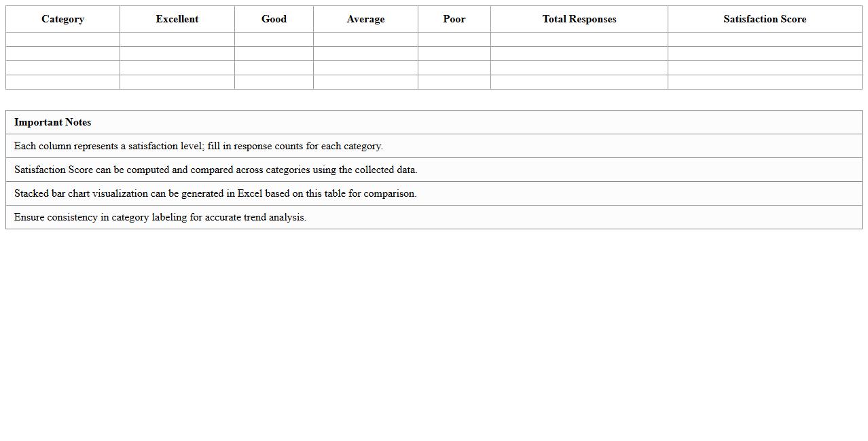The height and width of the screenshot is (441, 868).
Task: Click the note about filling response counts
Action: pyautogui.click(x=198, y=146)
